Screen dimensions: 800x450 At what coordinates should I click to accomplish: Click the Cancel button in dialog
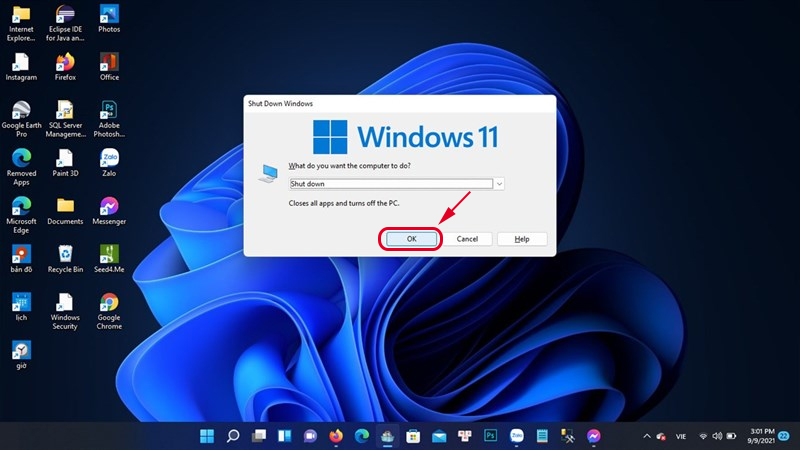point(467,239)
